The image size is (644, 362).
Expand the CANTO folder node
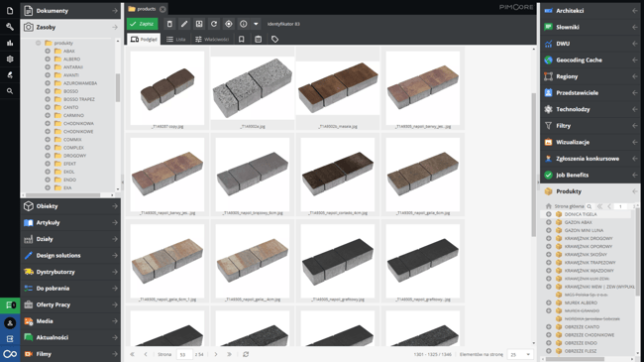click(x=48, y=107)
